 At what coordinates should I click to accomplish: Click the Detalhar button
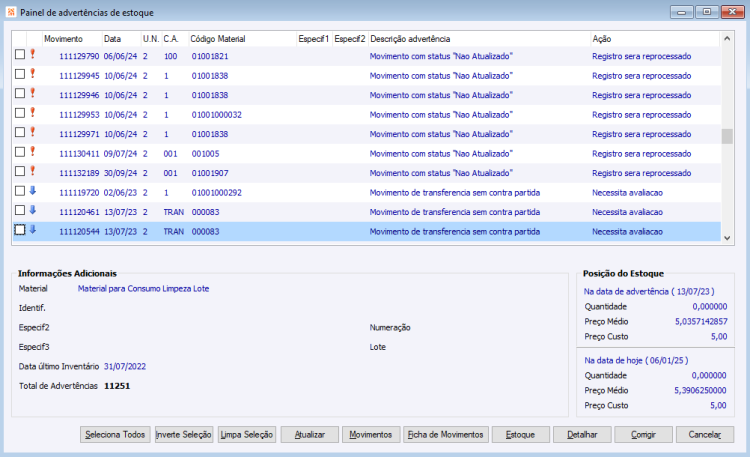click(x=582, y=435)
